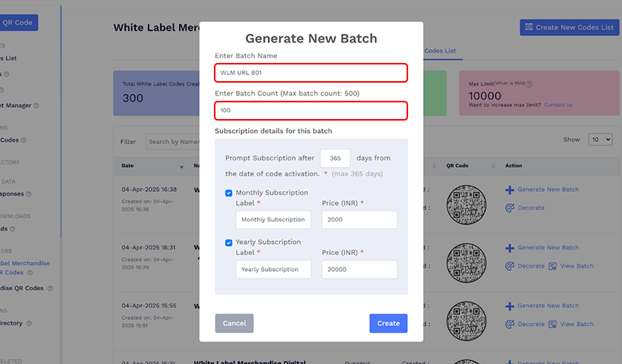Click the plus icon in the first table row

pos(510,190)
